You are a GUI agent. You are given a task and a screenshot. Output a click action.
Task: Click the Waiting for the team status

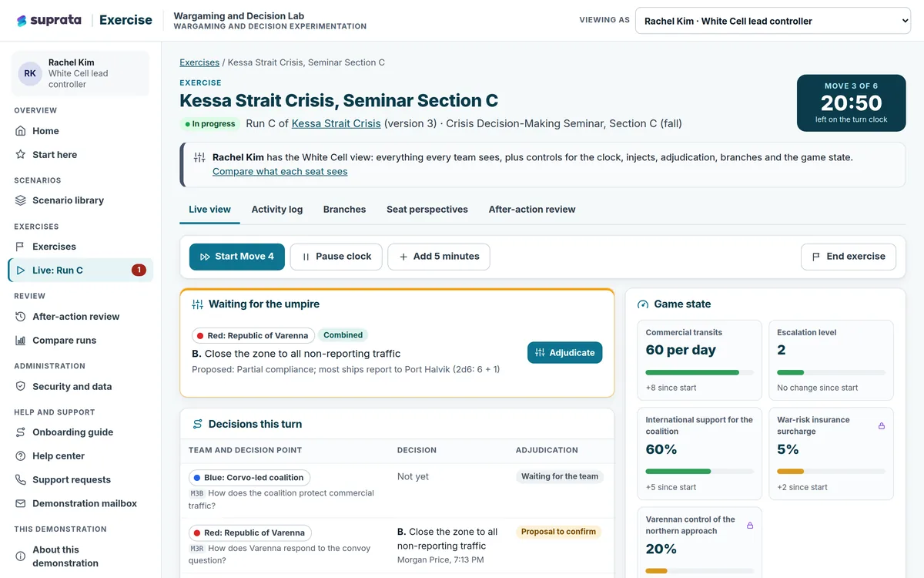pos(560,476)
